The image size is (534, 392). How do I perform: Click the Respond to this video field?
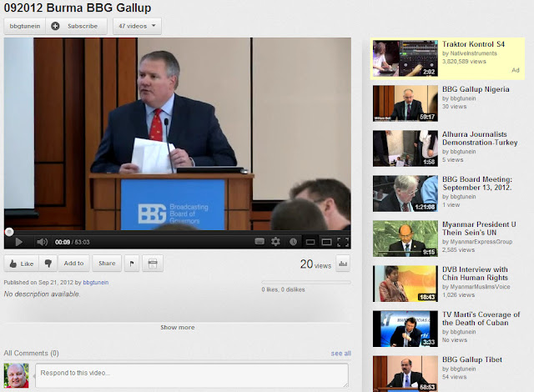[192, 375]
